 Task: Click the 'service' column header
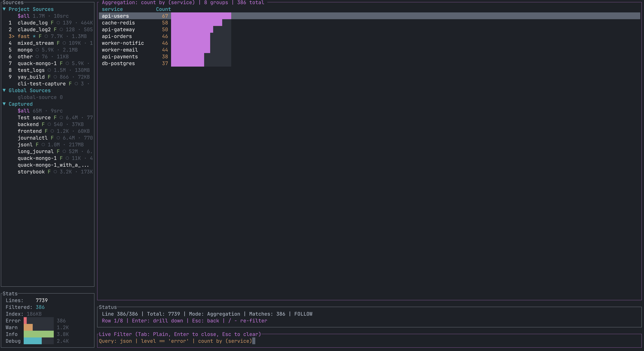112,9
